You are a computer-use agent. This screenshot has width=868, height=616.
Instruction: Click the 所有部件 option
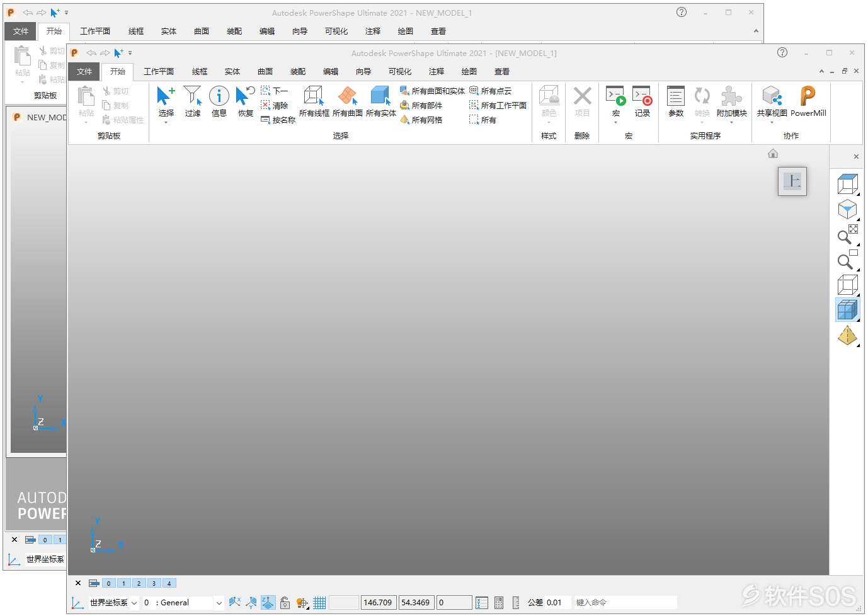pos(421,106)
